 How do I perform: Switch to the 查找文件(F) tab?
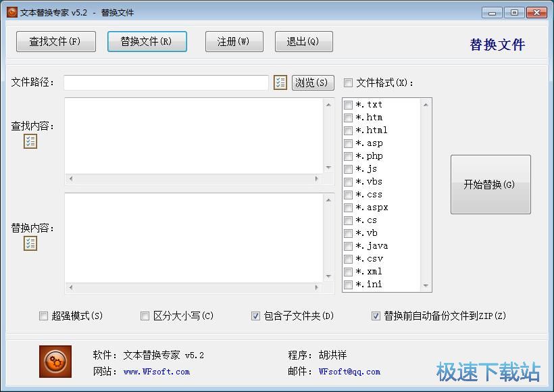pyautogui.click(x=55, y=41)
